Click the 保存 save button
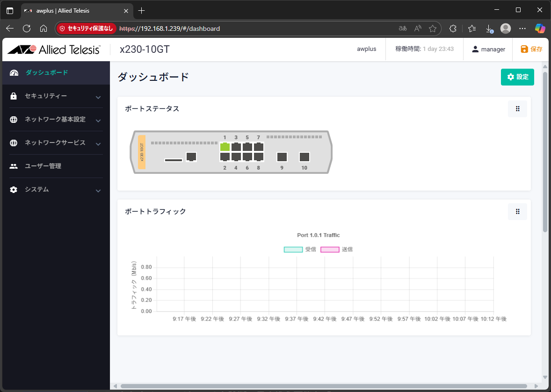 (x=531, y=50)
